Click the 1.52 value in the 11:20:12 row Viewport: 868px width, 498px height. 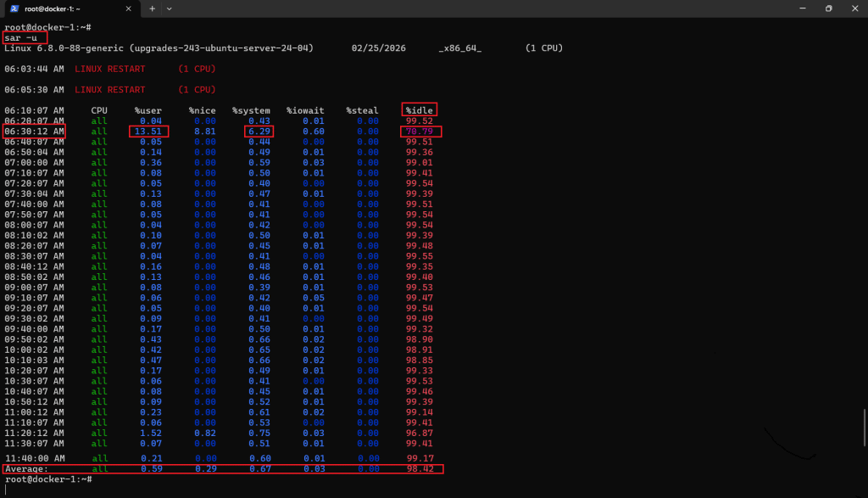tap(149, 433)
